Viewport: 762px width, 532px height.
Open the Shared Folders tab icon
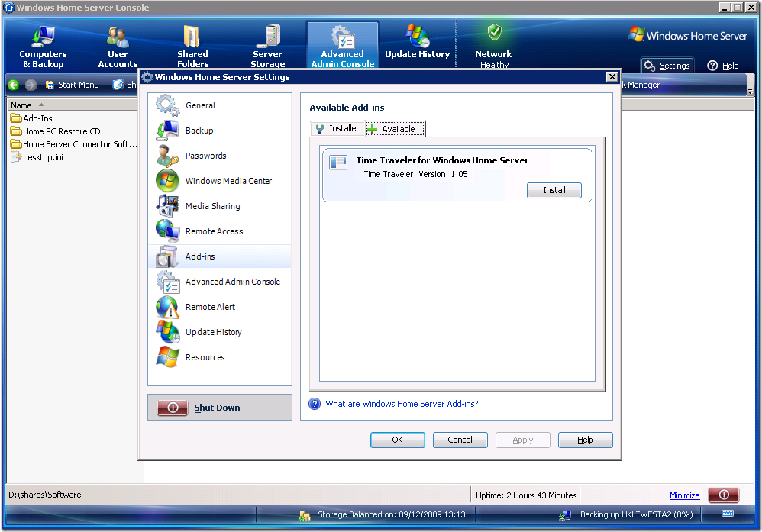point(192,37)
